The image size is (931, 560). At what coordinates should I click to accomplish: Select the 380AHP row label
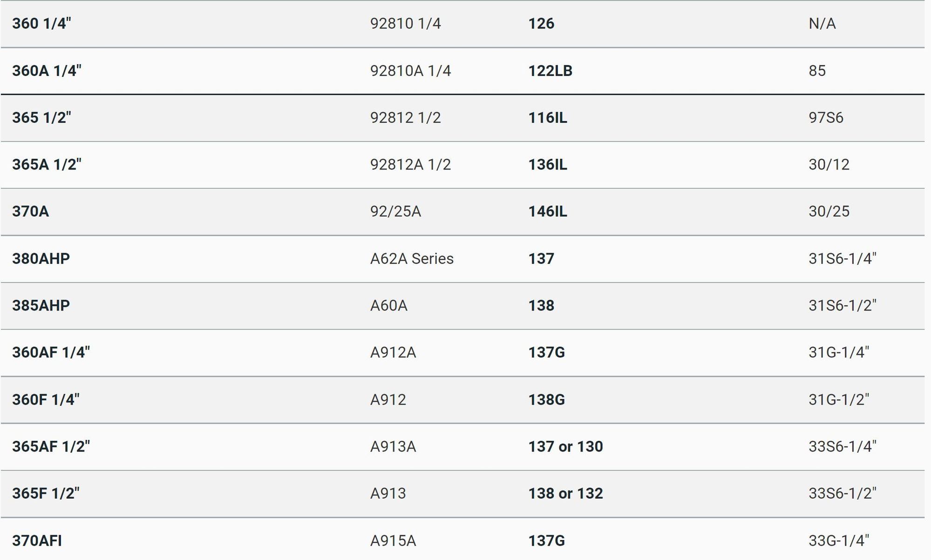click(41, 259)
